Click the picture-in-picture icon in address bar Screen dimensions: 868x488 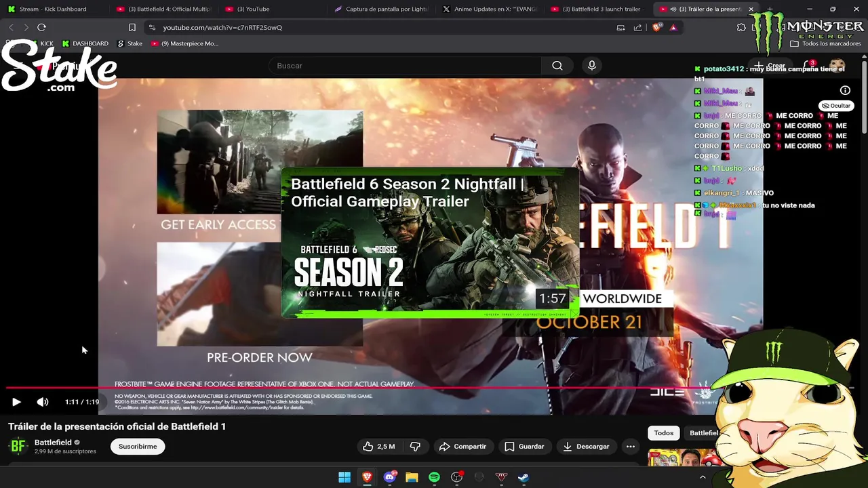pos(620,27)
